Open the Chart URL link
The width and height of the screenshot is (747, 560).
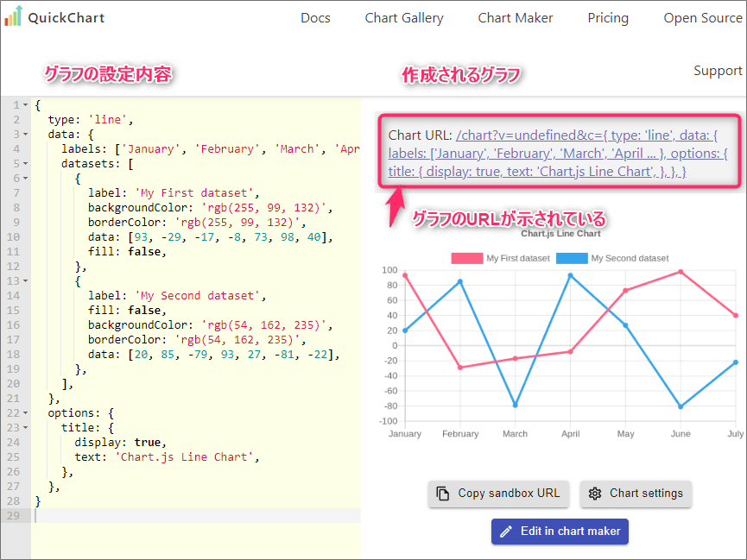point(558,154)
